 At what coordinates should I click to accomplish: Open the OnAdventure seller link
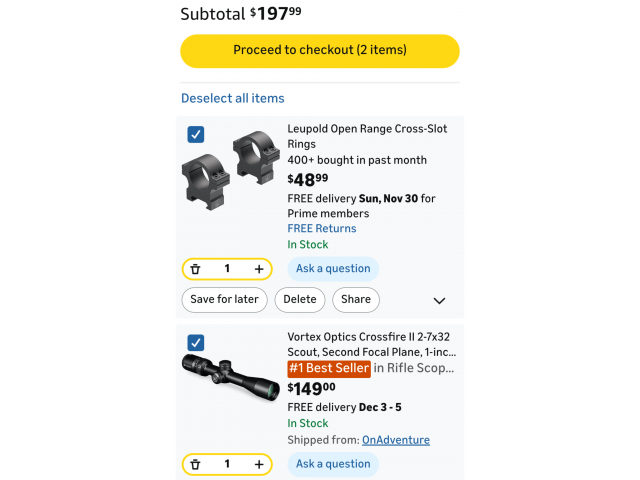click(396, 440)
